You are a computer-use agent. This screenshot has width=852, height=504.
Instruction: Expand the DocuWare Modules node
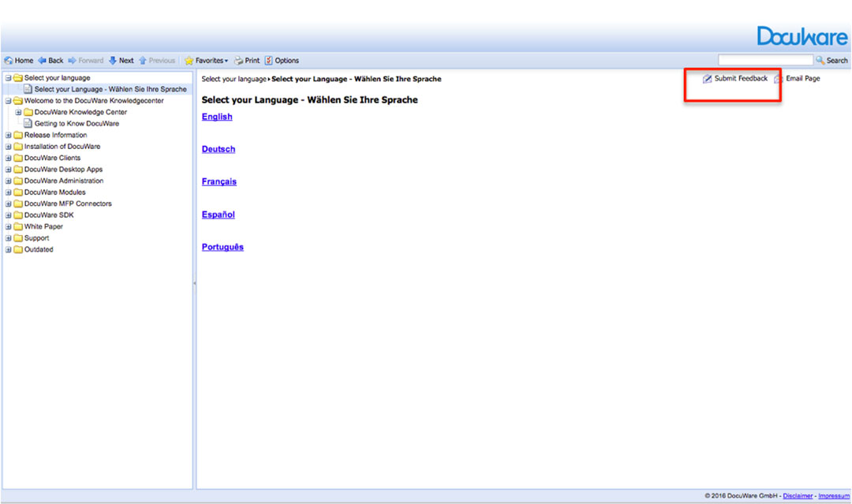8,192
